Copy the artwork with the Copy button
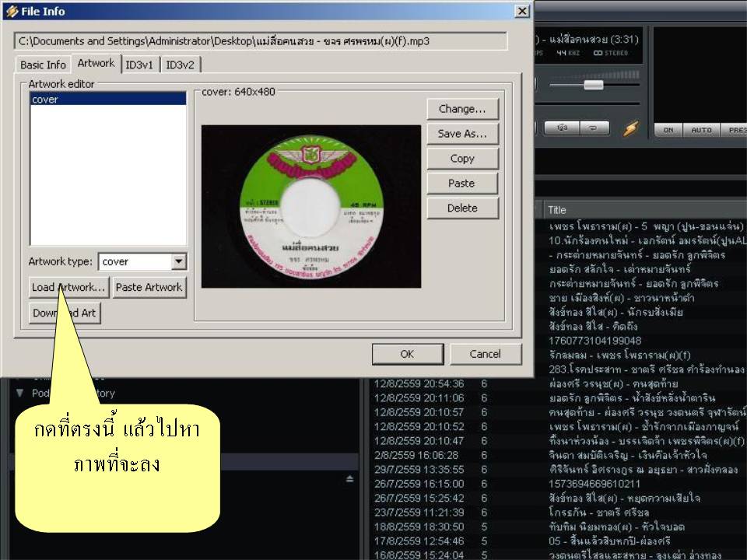Screen dimensions: 747x560 pyautogui.click(x=462, y=159)
